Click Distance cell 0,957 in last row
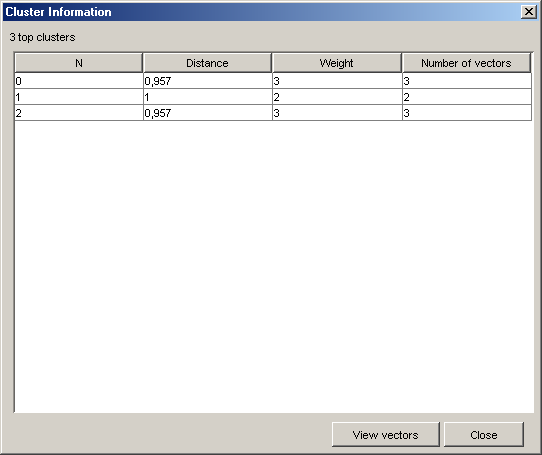Viewport: 542px width, 455px height. pyautogui.click(x=208, y=113)
